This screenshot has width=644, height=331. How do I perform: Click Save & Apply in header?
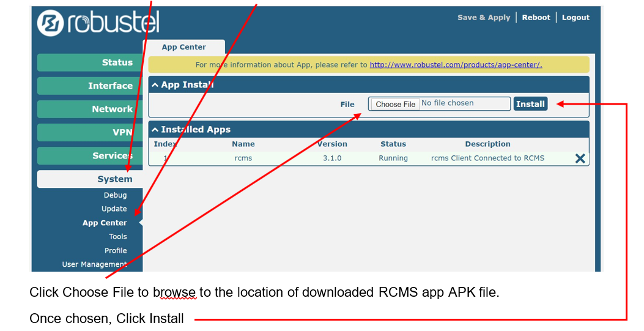(483, 17)
